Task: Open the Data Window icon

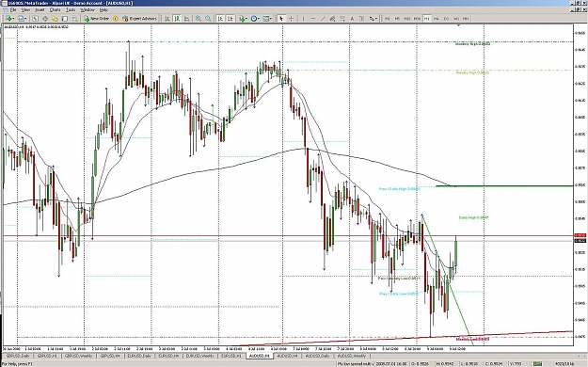Action: pyautogui.click(x=45, y=18)
